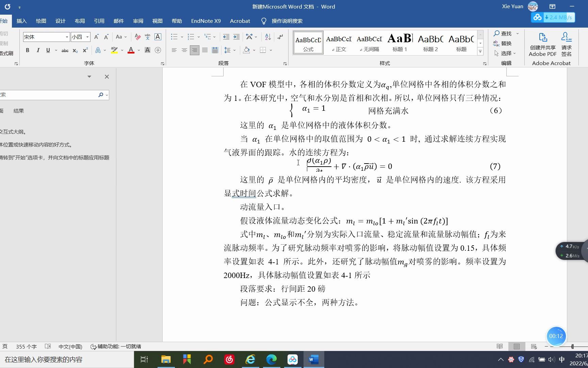Click phonetic guide icon

click(147, 37)
